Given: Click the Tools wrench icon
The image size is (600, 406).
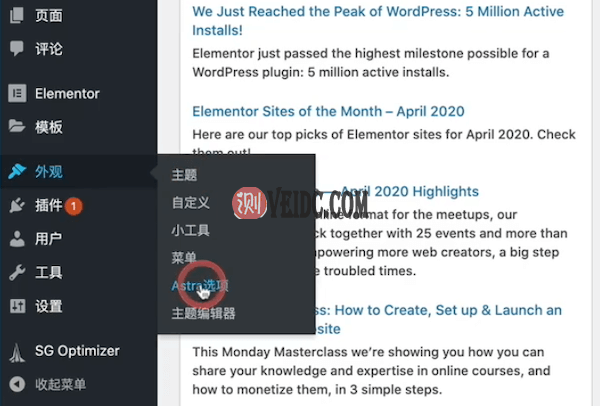Looking at the screenshot, I should click(x=17, y=273).
